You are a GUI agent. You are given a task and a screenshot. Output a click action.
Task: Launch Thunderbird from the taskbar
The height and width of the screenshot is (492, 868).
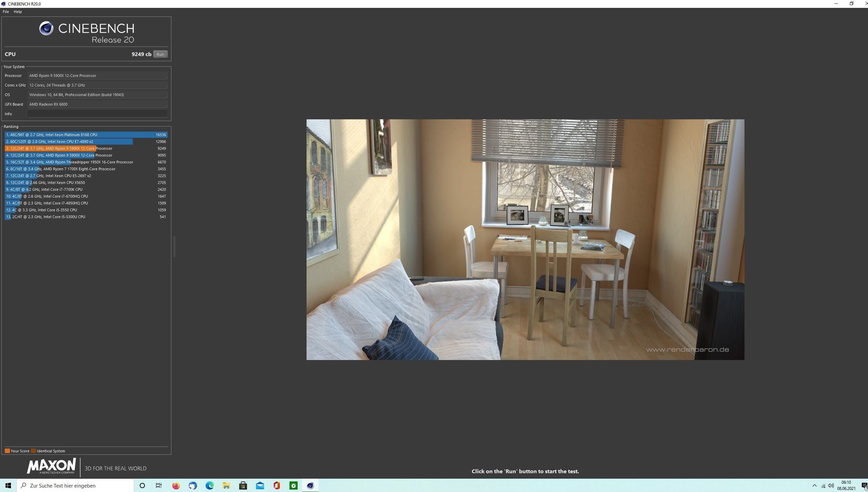click(x=193, y=486)
